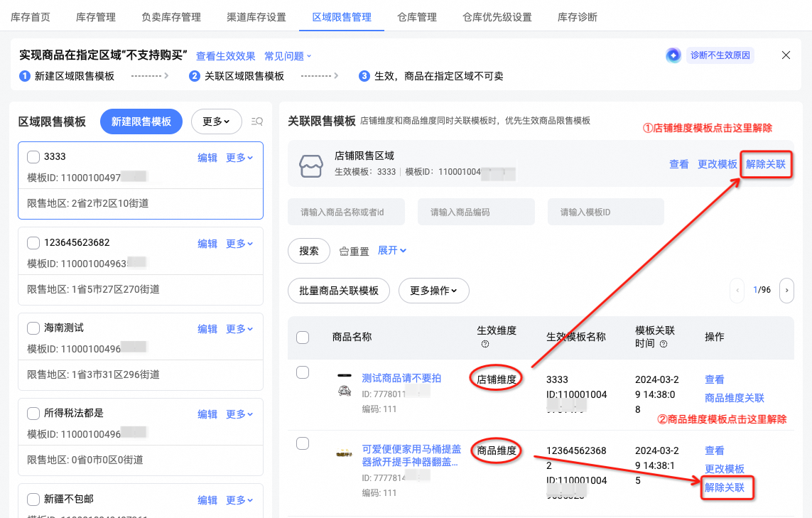Click the 搜索 search button
This screenshot has width=812, height=518.
(308, 251)
